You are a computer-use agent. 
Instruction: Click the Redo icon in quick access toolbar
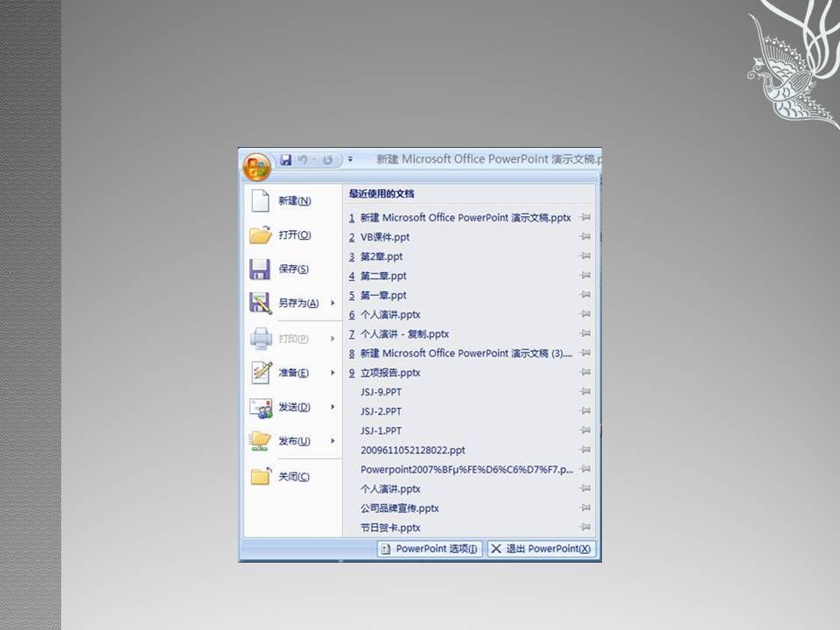pos(327,159)
